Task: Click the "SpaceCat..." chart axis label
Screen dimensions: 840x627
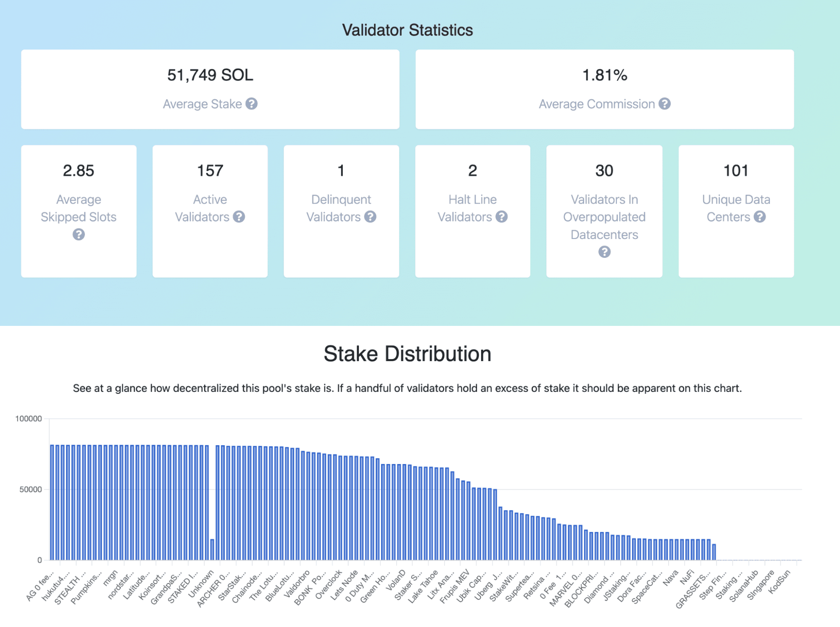Action: (647, 587)
